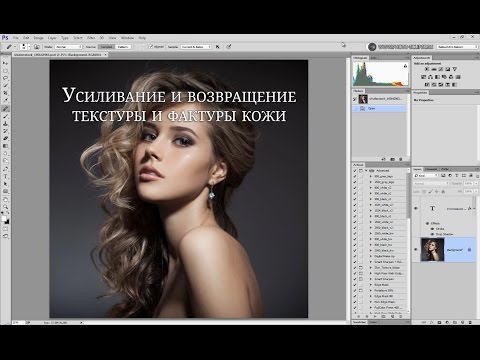
Task: Select the Move tool
Action: point(6,63)
